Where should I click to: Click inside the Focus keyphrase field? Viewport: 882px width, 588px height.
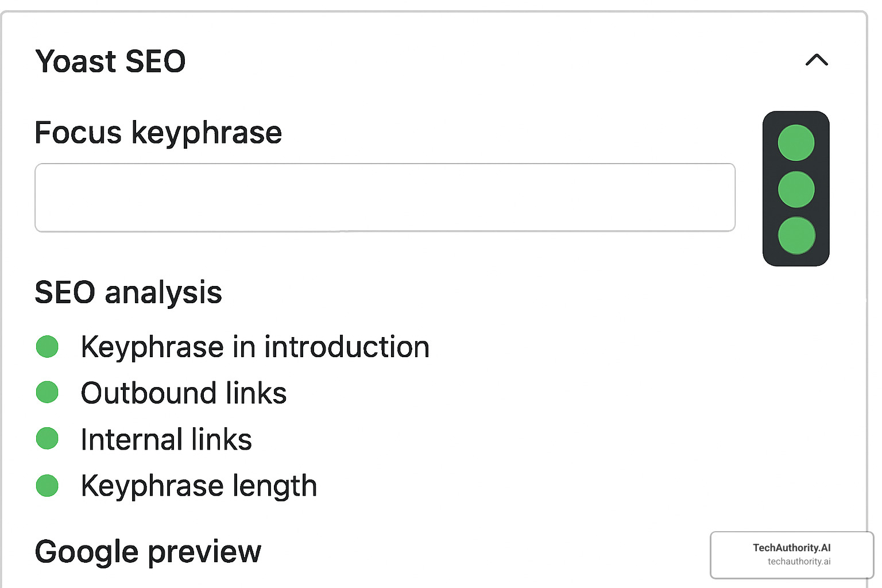[x=385, y=197]
